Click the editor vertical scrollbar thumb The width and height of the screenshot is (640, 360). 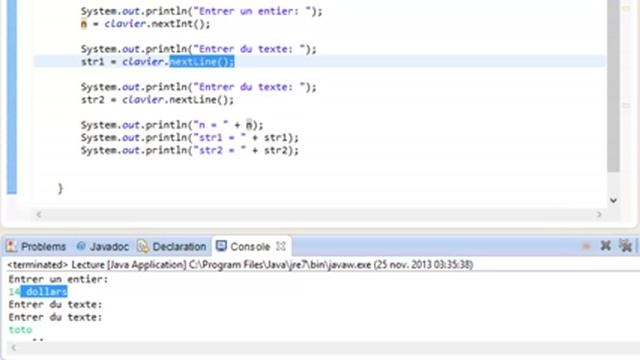click(613, 86)
